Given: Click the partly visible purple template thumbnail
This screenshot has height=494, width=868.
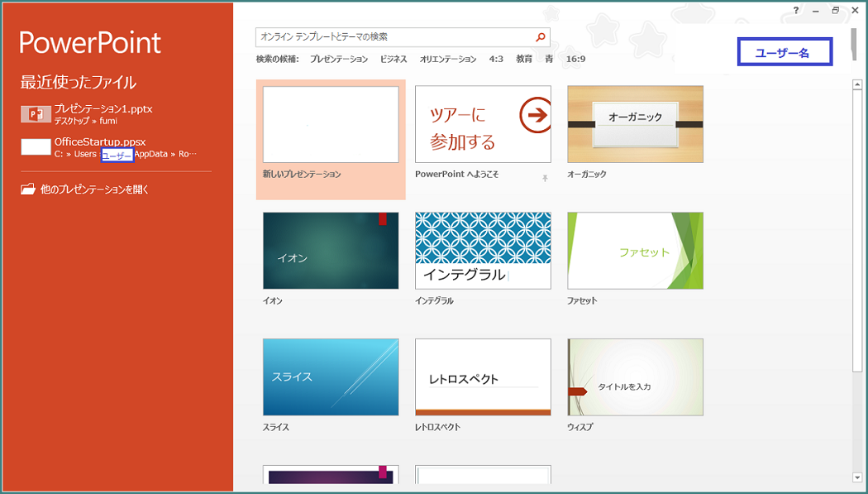Looking at the screenshot, I should click(x=331, y=475).
